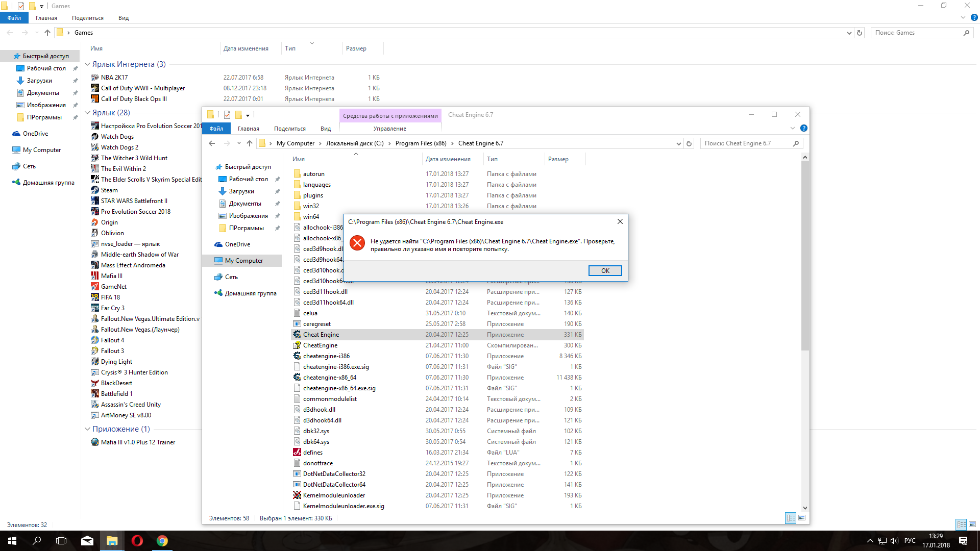Open Поделиться tab in Cheat Engine window

coord(290,129)
